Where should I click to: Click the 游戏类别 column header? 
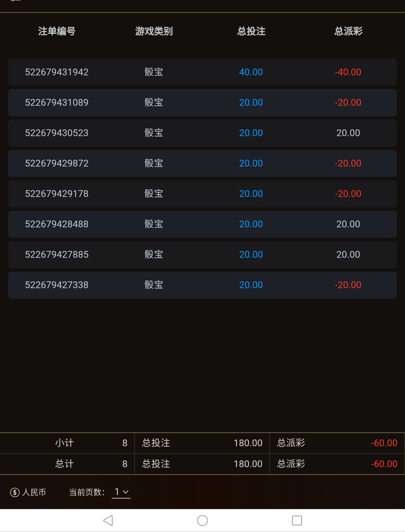point(154,31)
